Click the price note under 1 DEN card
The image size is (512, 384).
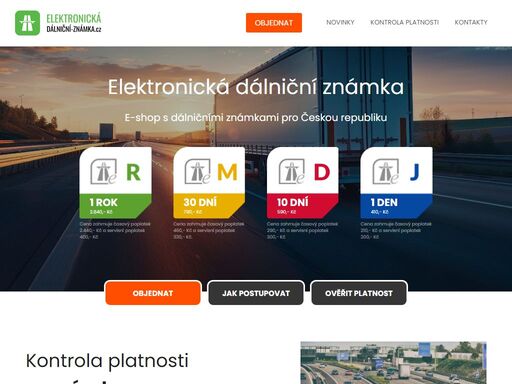tap(396, 230)
